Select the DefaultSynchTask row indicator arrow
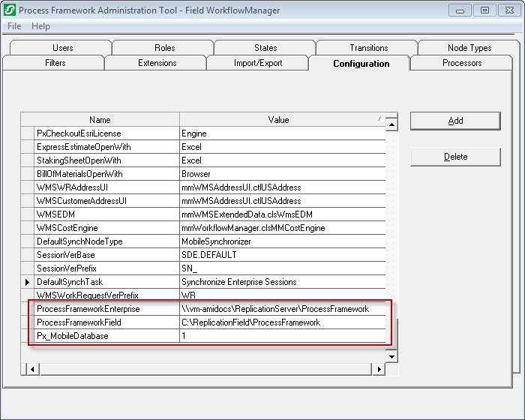Screen dimensions: 525x420 [x=27, y=282]
